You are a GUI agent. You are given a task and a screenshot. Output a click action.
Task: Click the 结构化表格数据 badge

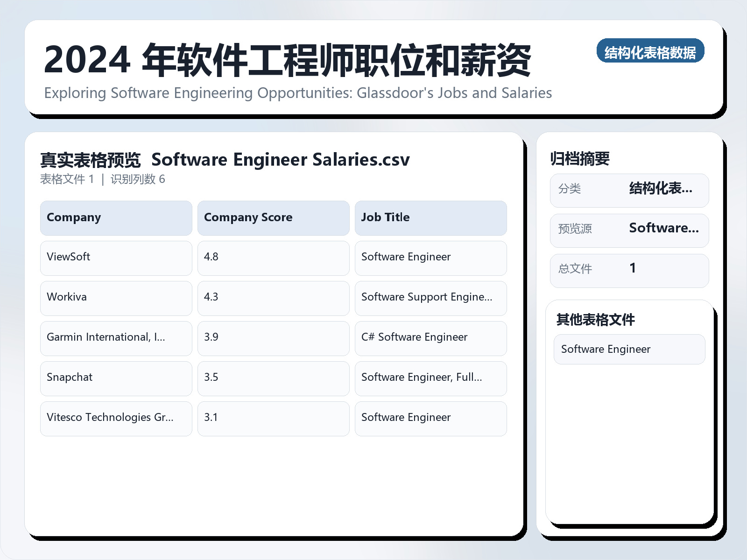(x=651, y=52)
